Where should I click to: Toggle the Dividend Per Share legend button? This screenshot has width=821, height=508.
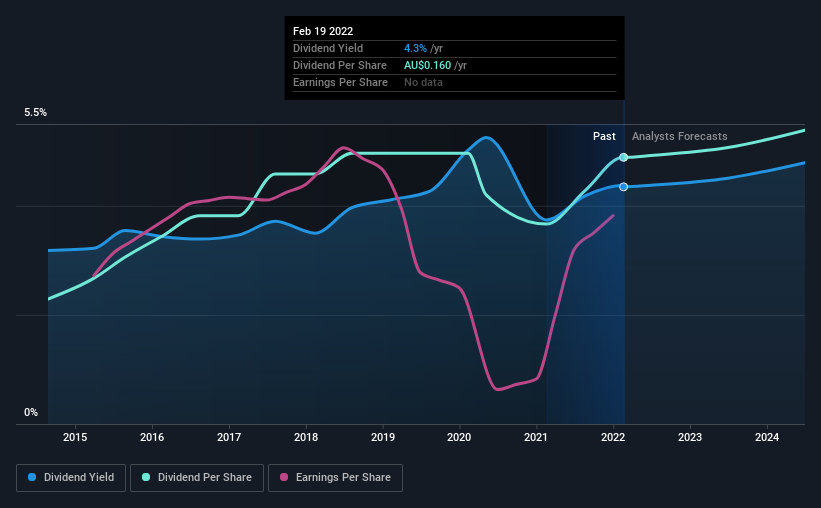point(197,478)
